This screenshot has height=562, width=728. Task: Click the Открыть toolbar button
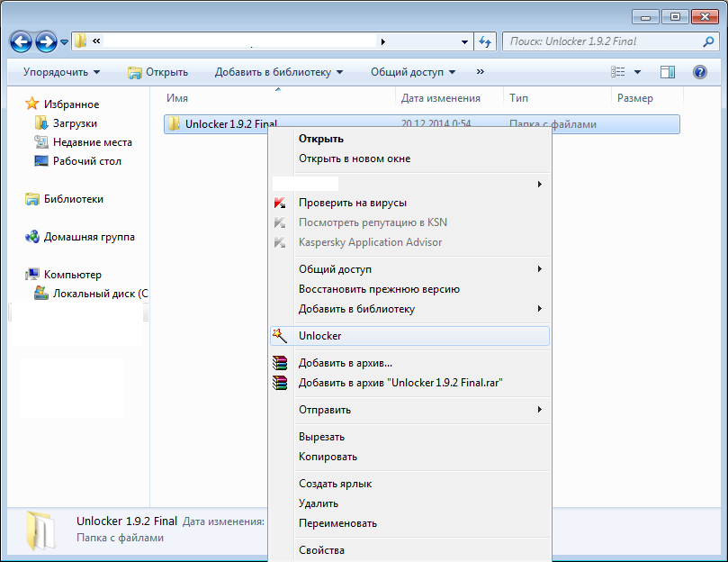pyautogui.click(x=157, y=72)
